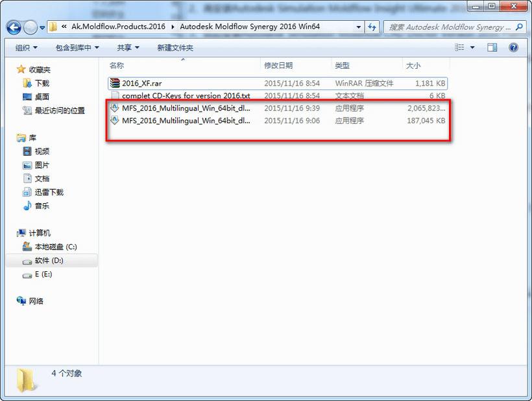This screenshot has width=532, height=401.
Task: Expand the view options dropdown arrow
Action: [x=472, y=47]
